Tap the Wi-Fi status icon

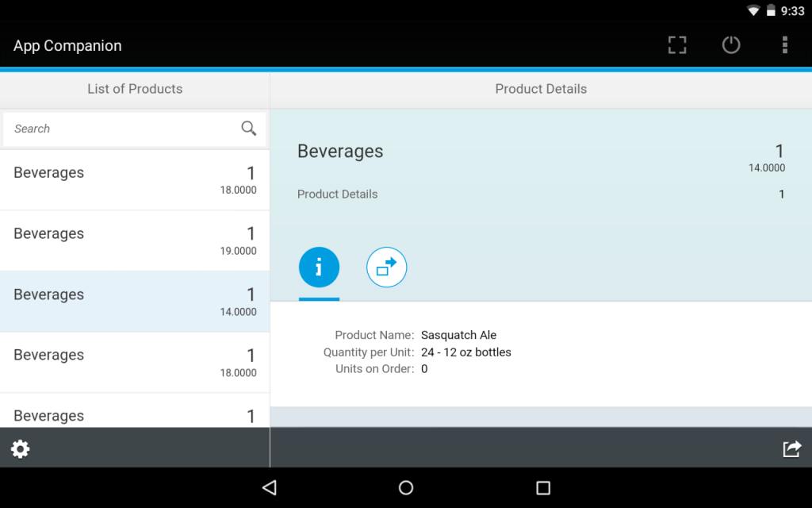pyautogui.click(x=753, y=10)
